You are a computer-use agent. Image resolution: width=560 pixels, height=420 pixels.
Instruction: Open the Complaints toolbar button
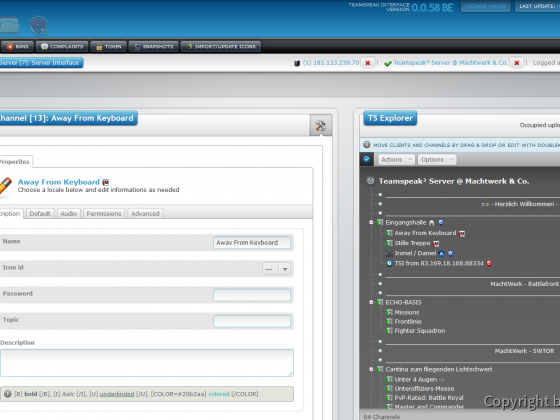[x=62, y=46]
